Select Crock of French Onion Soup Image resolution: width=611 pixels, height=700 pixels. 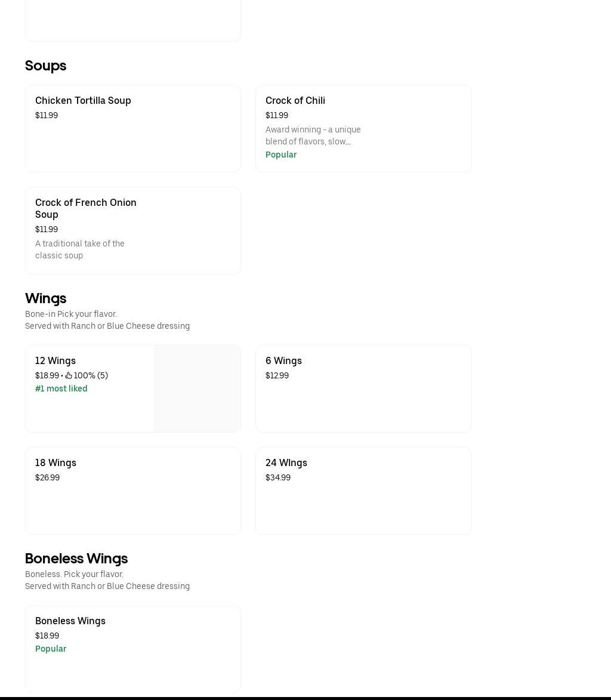coord(132,230)
